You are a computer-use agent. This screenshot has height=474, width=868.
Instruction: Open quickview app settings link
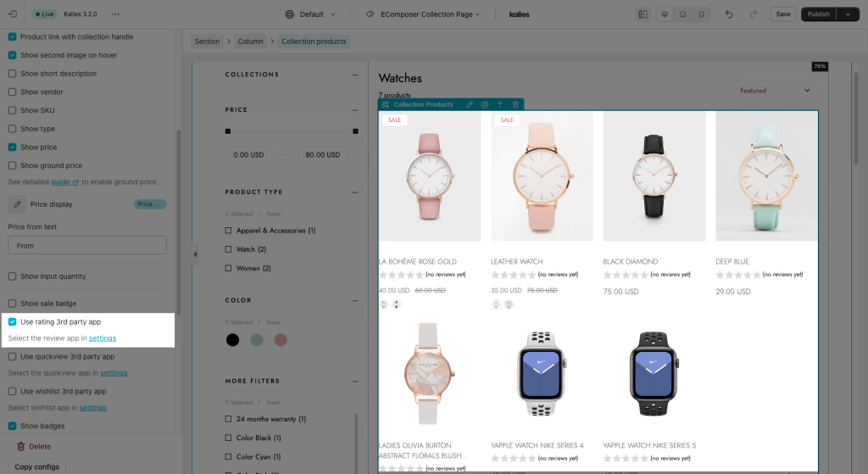[114, 373]
